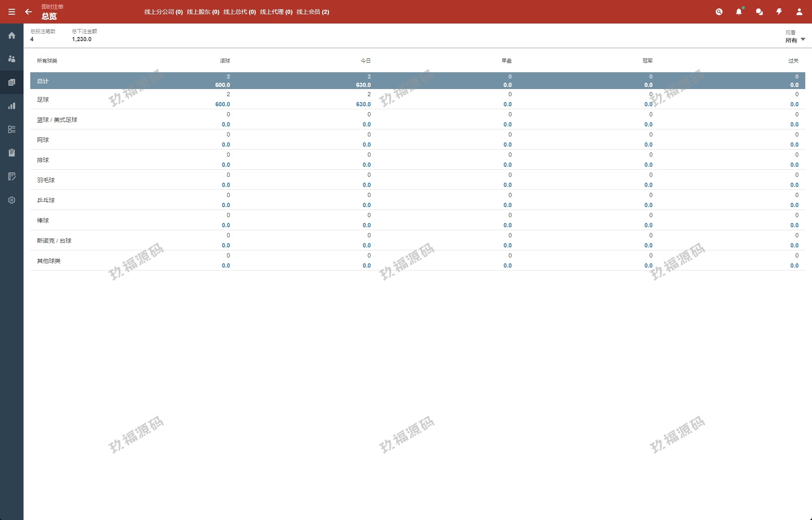This screenshot has width=812, height=520.
Task: Open the home icon in sidebar
Action: pyautogui.click(x=12, y=35)
